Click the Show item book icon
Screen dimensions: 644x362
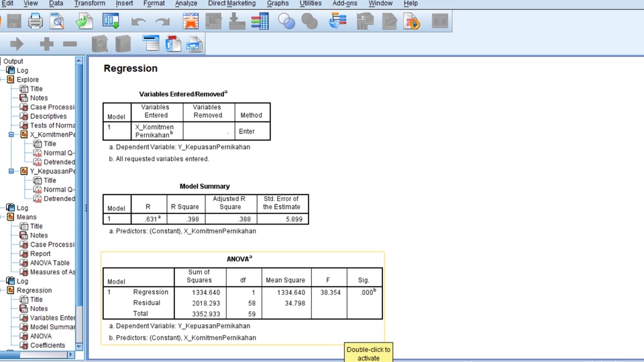pos(100,44)
